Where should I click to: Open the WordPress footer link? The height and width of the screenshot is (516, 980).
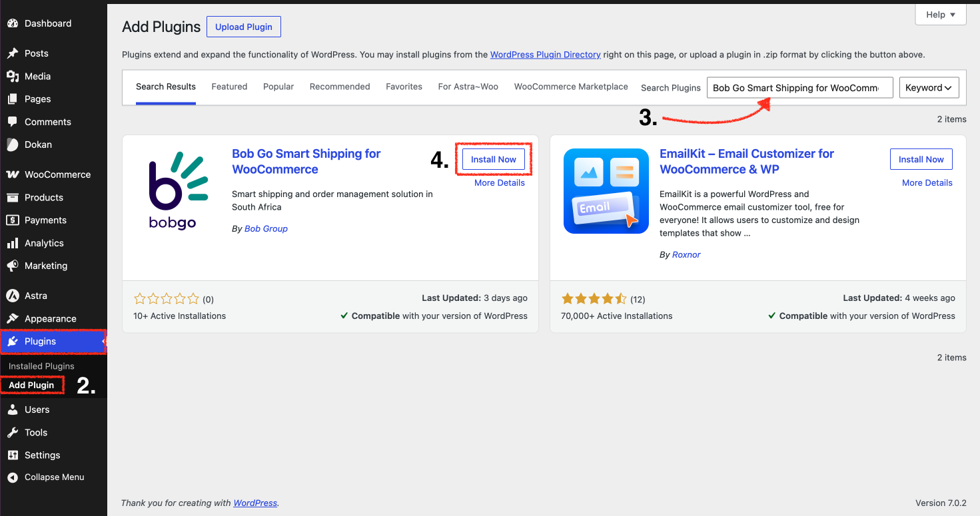(x=255, y=503)
